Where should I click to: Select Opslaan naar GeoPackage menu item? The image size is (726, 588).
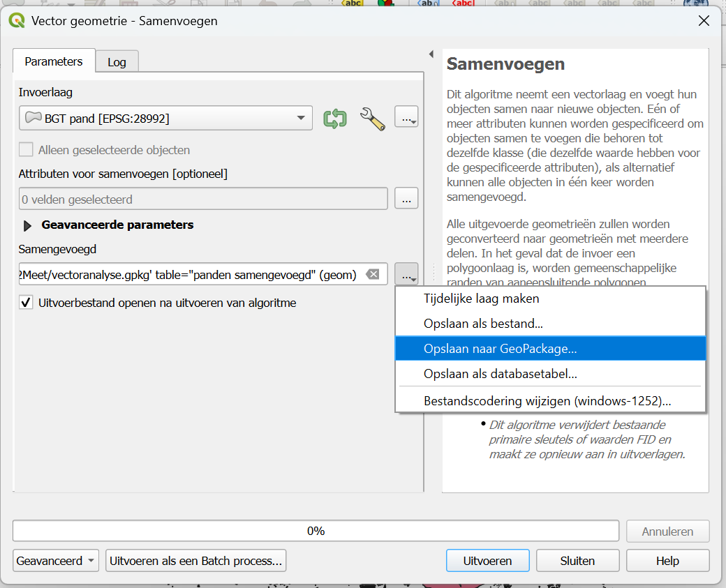500,348
